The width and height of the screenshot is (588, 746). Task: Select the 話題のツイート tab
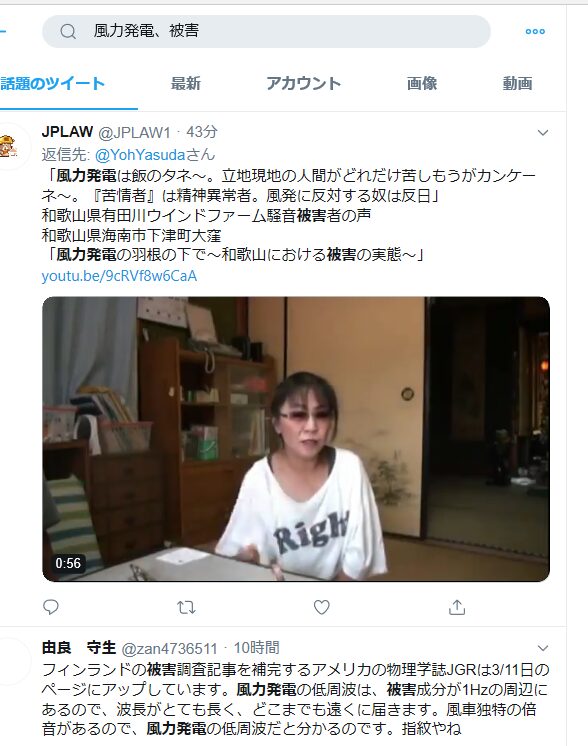pyautogui.click(x=52, y=84)
